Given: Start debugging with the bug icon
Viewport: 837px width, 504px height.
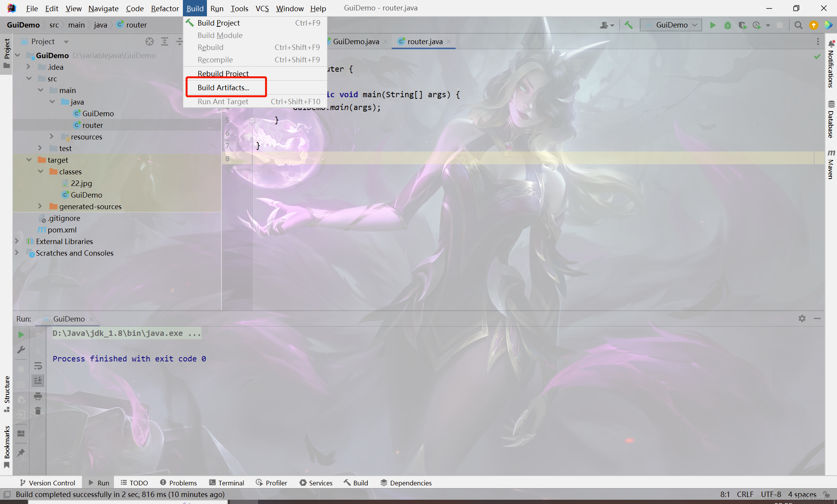Looking at the screenshot, I should tap(728, 25).
